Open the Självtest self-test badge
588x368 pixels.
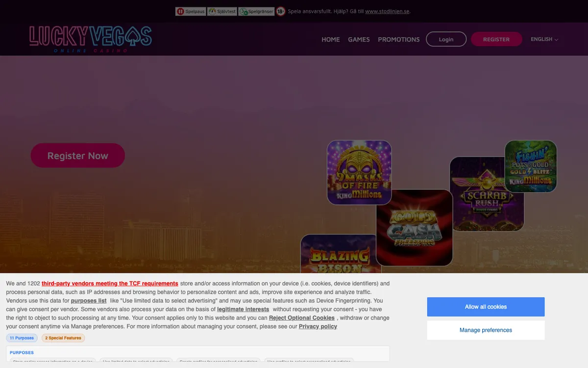222,11
